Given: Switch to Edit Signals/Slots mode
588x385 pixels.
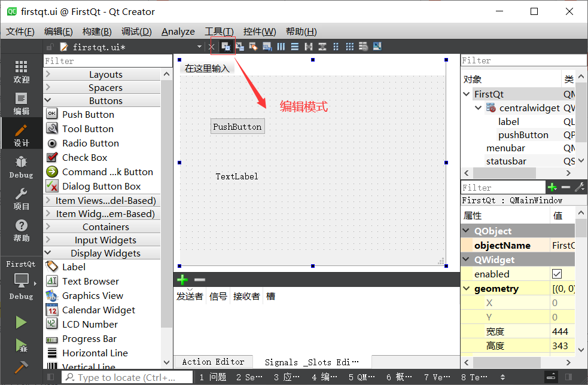Looking at the screenshot, I should [240, 47].
